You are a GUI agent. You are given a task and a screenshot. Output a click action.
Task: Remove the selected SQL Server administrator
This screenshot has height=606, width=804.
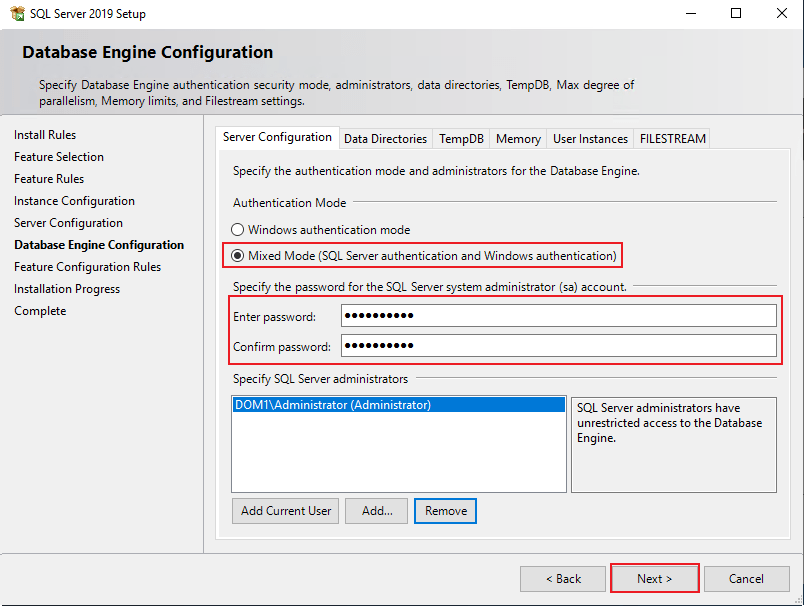coord(446,511)
